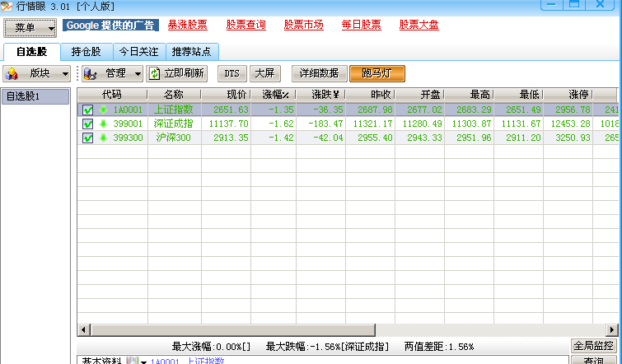The height and width of the screenshot is (364, 622).
Task: Click the green refresh icon on 立即刷新
Action: (x=154, y=74)
